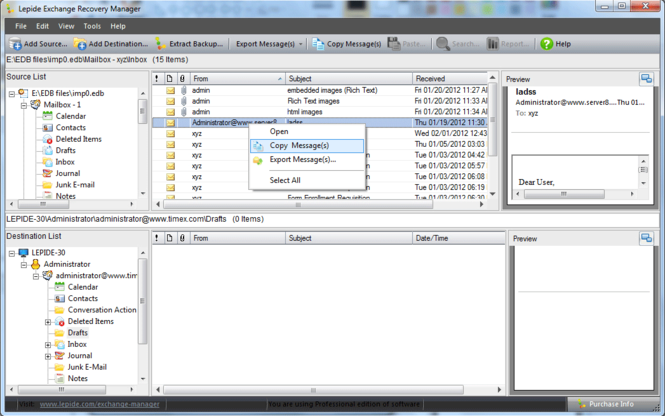Collapse the administrator@www.tim mailbox node
665x416 pixels.
[x=36, y=276]
